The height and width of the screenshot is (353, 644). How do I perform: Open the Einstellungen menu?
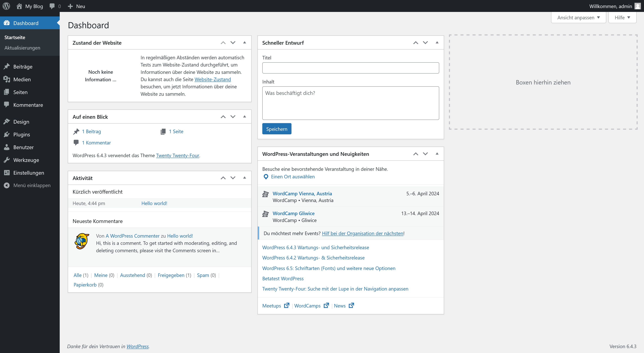coord(30,172)
